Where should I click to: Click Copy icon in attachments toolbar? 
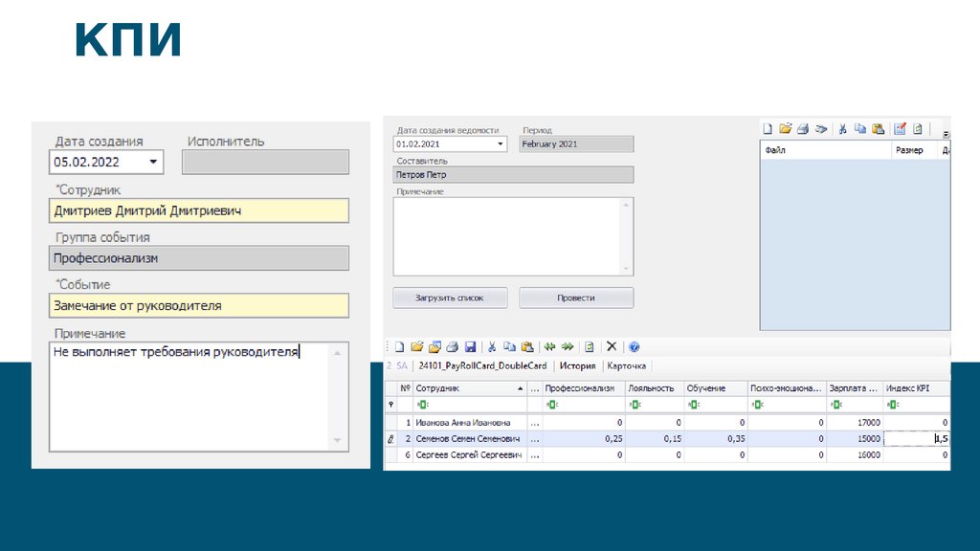pyautogui.click(x=860, y=129)
